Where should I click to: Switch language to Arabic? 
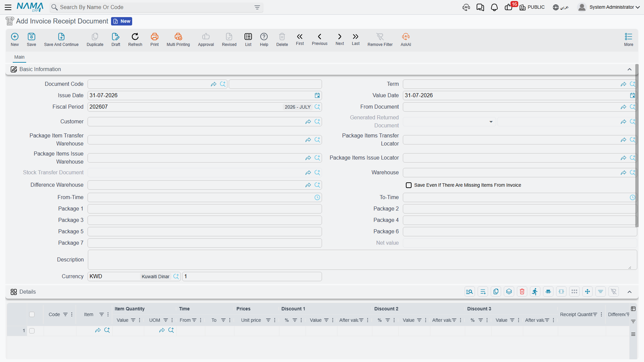click(x=561, y=7)
